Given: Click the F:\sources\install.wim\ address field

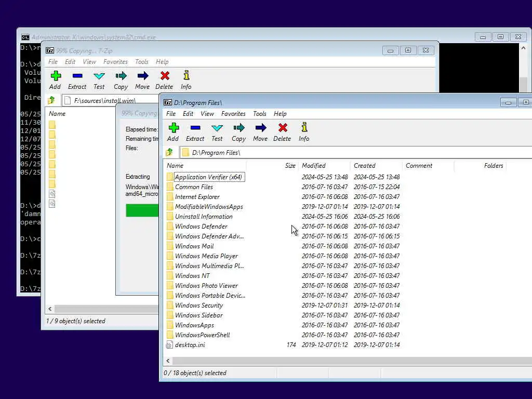Looking at the screenshot, I should [111, 100].
